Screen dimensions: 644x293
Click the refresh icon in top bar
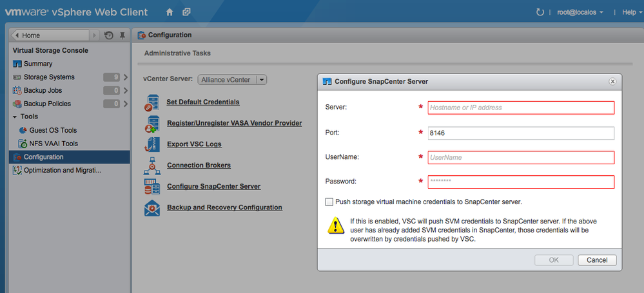[x=540, y=12]
